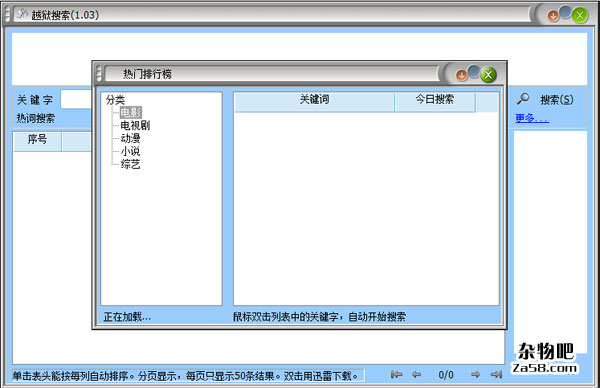Click blue round button in 热门排行榜 title bar
The image size is (600, 388).
(474, 72)
